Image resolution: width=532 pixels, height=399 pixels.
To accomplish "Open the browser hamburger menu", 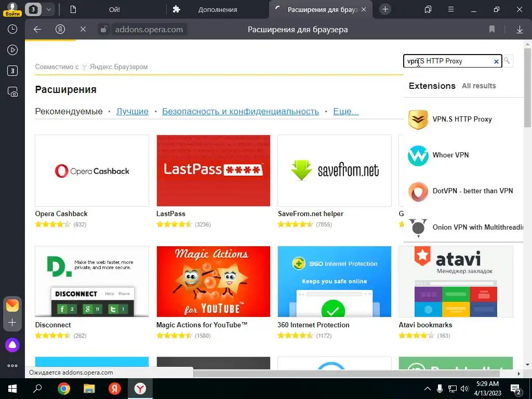I will coord(451,9).
